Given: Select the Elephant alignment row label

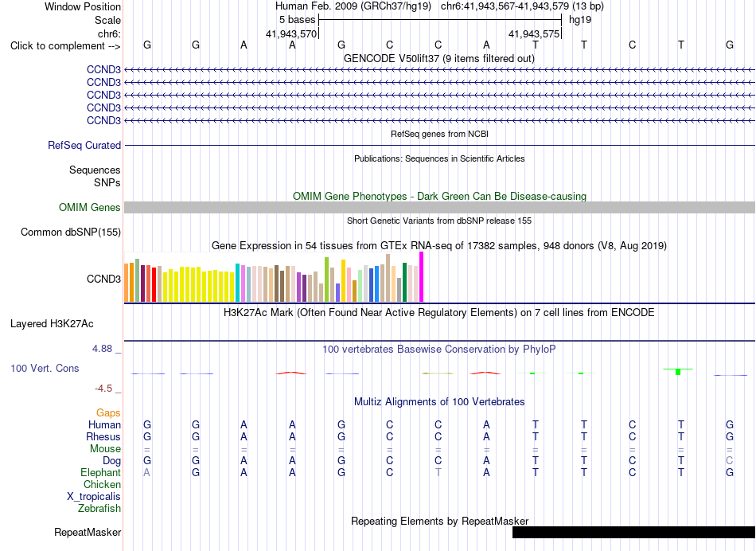Looking at the screenshot, I should tap(101, 472).
